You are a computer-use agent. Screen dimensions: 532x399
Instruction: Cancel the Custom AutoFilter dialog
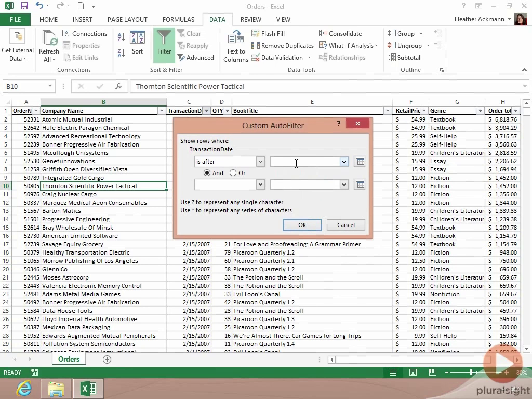pyautogui.click(x=345, y=225)
